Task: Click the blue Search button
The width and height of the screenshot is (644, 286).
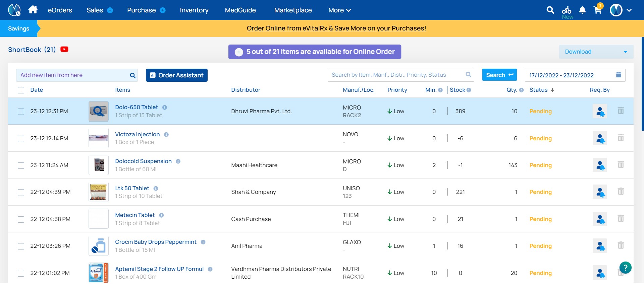Action: [x=499, y=75]
